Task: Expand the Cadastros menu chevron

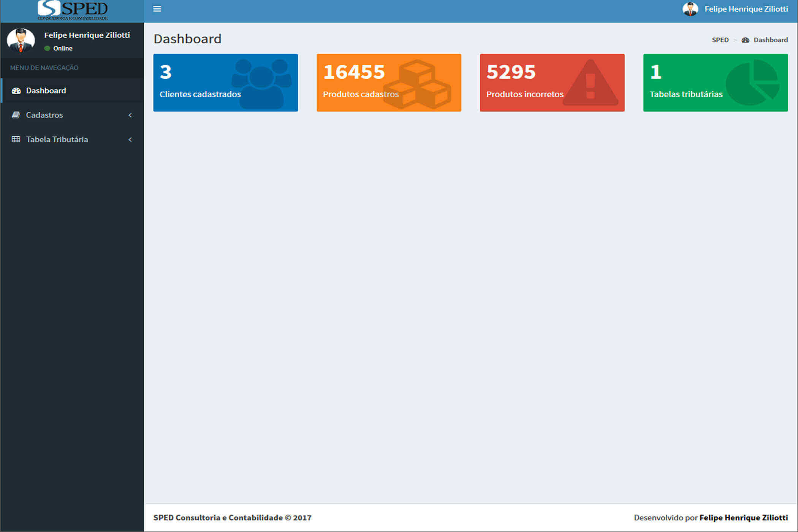Action: click(x=130, y=115)
